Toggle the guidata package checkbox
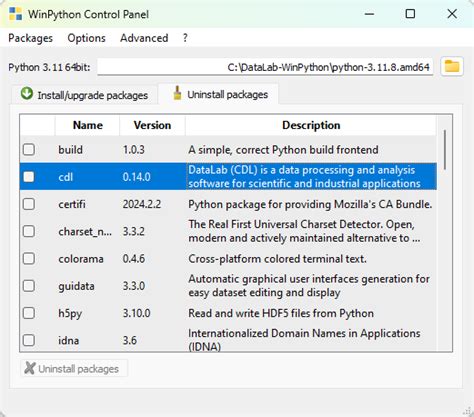Viewport: 474px width, 417px height. click(x=29, y=286)
